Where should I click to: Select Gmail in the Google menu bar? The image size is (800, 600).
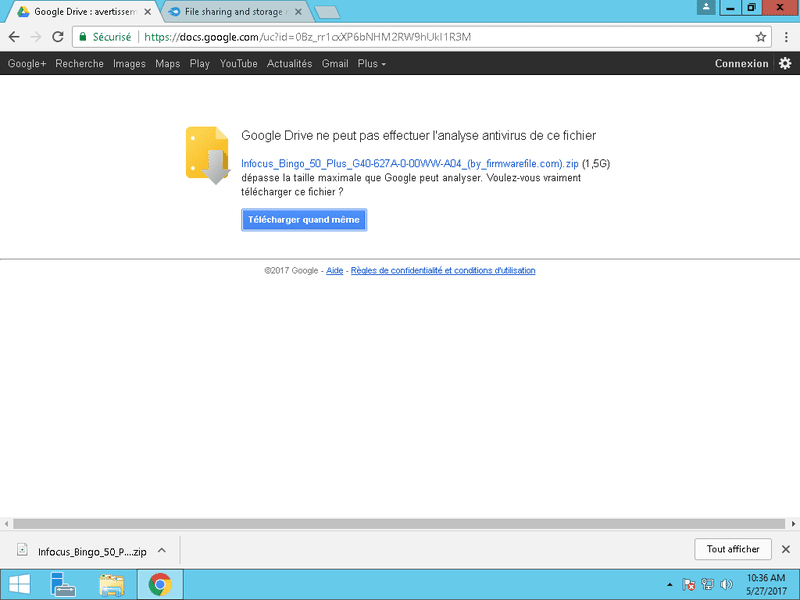point(335,63)
